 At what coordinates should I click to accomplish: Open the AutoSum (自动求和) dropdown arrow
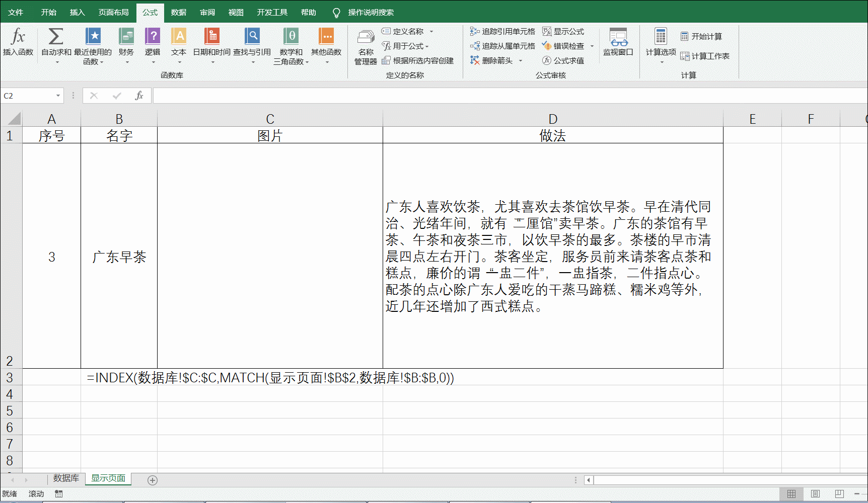(x=57, y=62)
